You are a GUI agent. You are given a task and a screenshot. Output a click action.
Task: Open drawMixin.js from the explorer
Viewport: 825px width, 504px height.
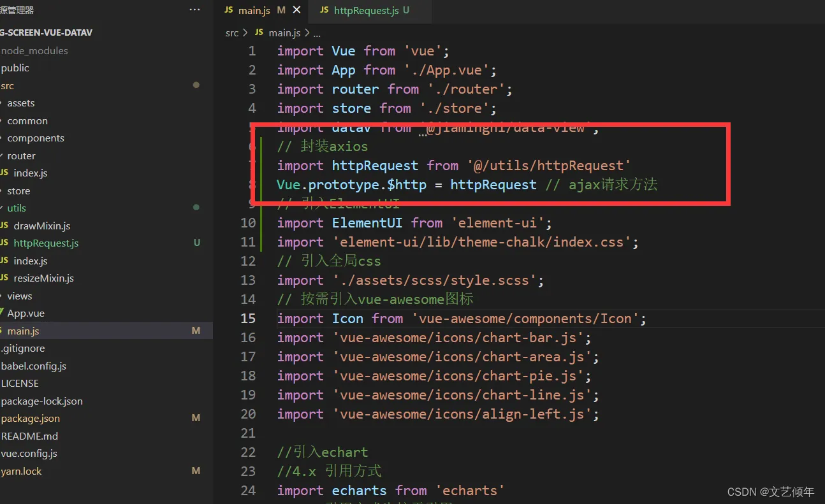[42, 226]
